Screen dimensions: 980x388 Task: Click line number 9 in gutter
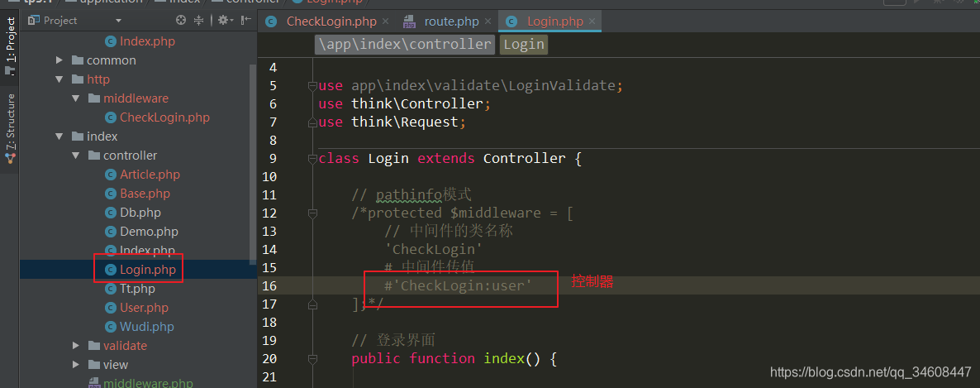(274, 158)
